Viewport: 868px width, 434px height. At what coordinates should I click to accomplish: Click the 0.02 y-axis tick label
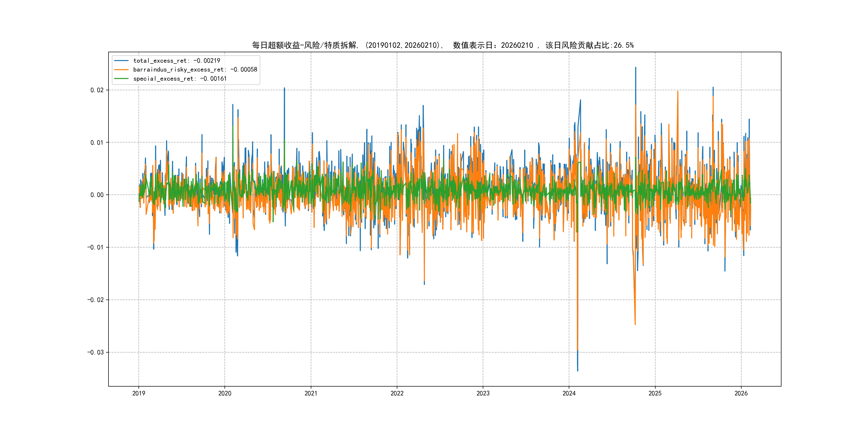[x=97, y=90]
